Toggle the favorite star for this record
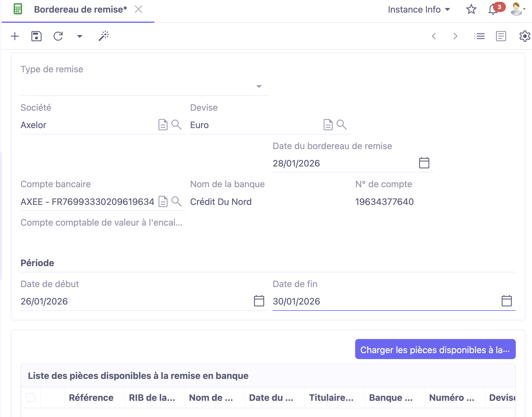Image resolution: width=532 pixels, height=417 pixels. [x=471, y=9]
